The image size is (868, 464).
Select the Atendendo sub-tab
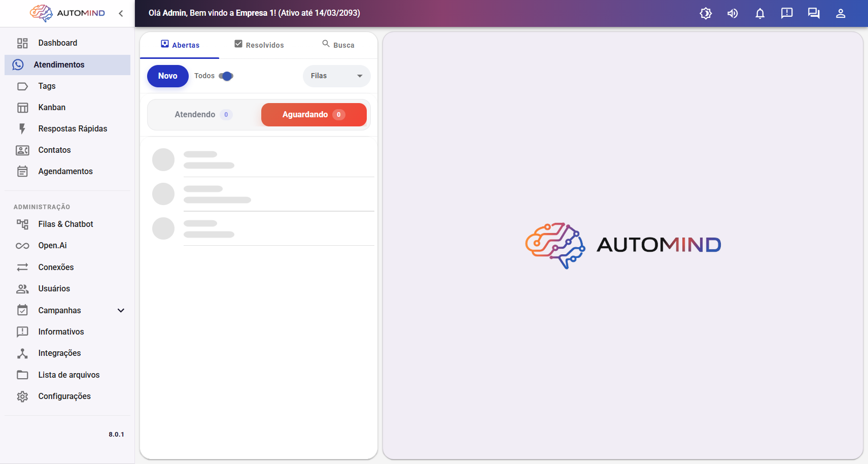point(204,115)
